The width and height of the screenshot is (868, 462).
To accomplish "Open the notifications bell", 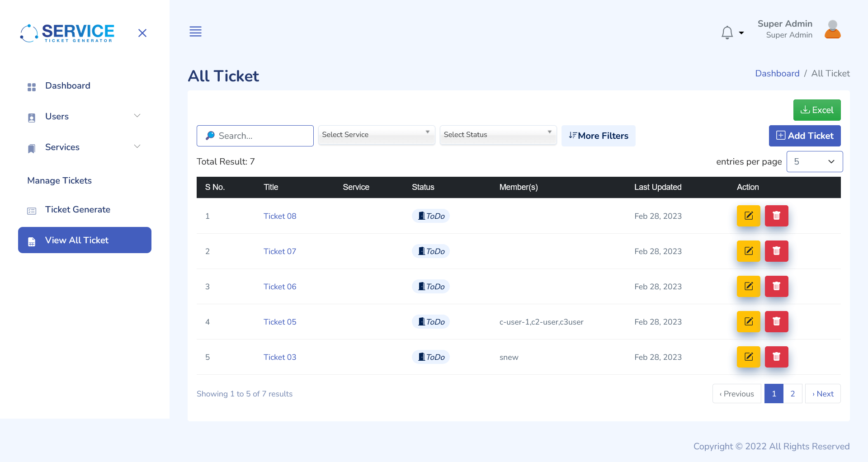I will (727, 33).
